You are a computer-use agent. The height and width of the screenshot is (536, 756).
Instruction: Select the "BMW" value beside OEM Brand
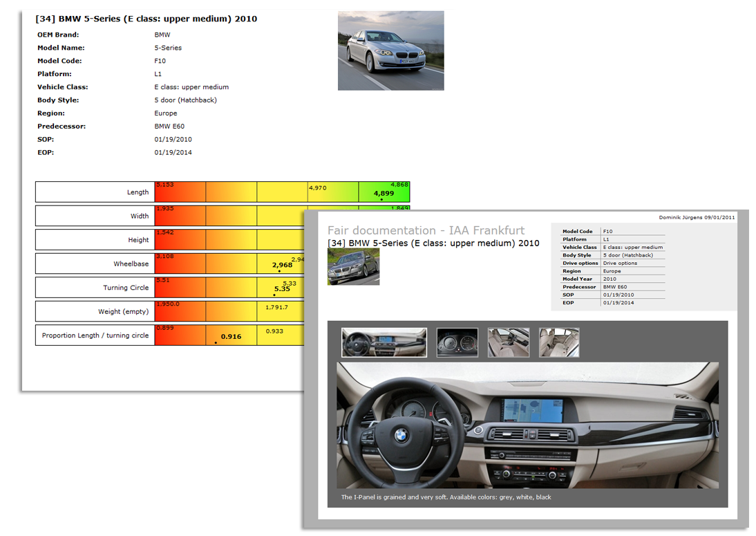pos(162,35)
